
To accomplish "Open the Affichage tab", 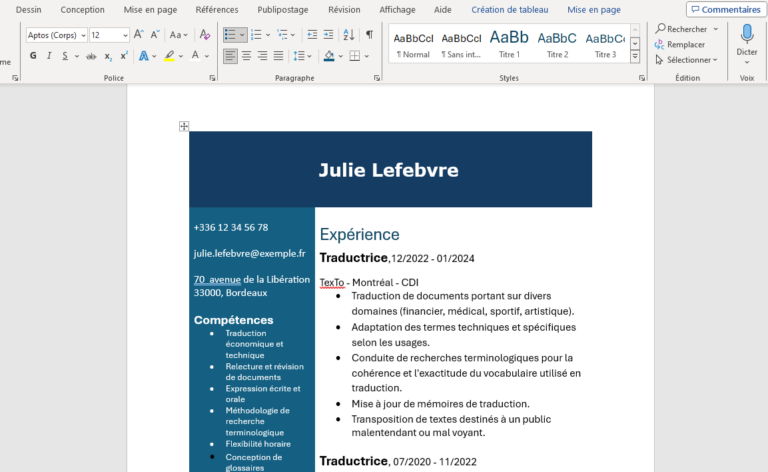I will click(397, 10).
